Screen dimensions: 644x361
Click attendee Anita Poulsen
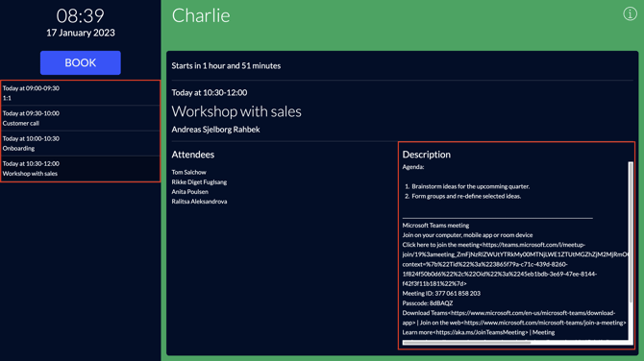(189, 192)
